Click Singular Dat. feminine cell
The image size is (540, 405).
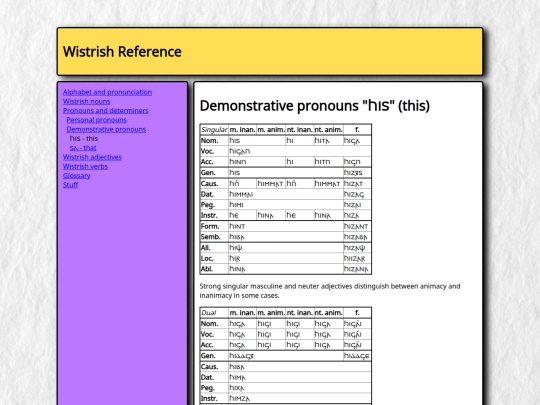tap(357, 194)
